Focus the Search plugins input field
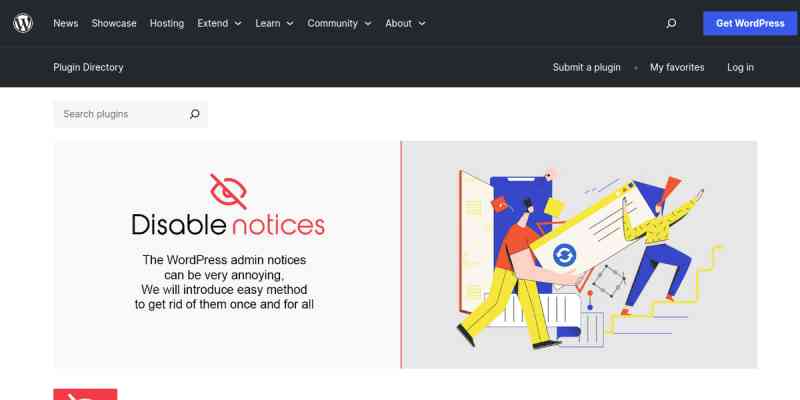This screenshot has height=400, width=800. tap(120, 114)
